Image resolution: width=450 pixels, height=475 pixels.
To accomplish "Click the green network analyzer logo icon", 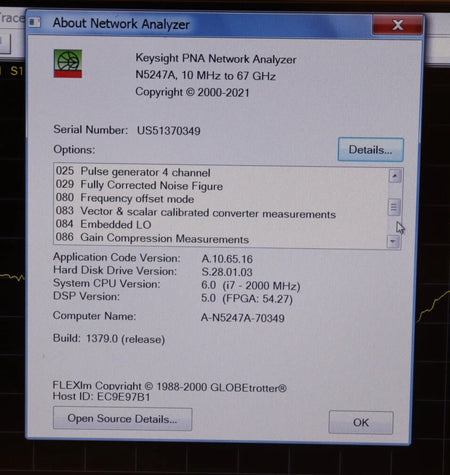I will point(68,63).
